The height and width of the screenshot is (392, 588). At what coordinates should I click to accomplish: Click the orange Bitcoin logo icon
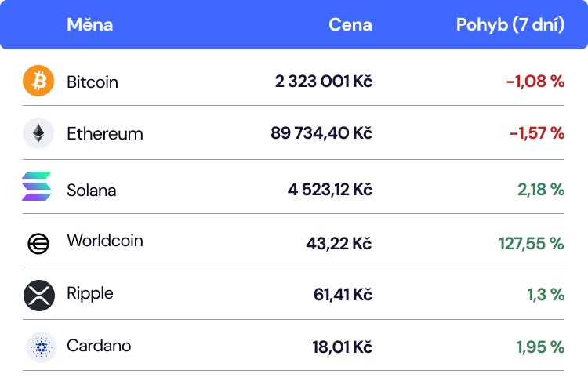(38, 81)
